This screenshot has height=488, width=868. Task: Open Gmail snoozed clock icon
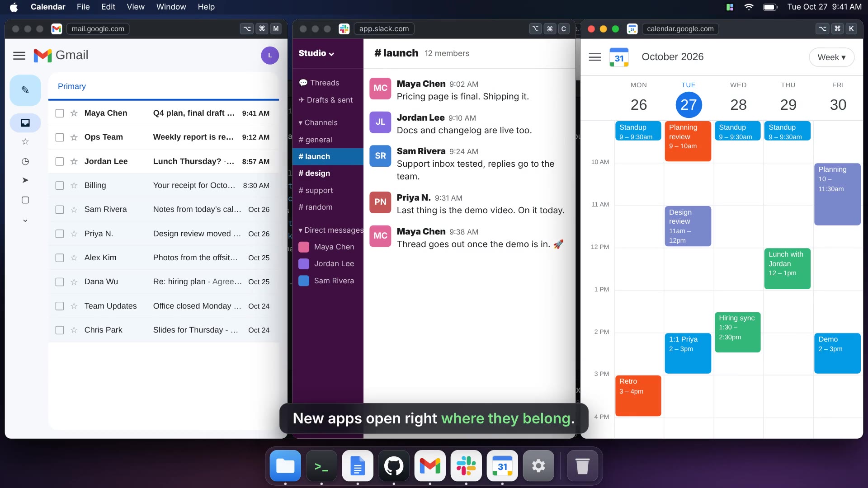click(x=25, y=161)
